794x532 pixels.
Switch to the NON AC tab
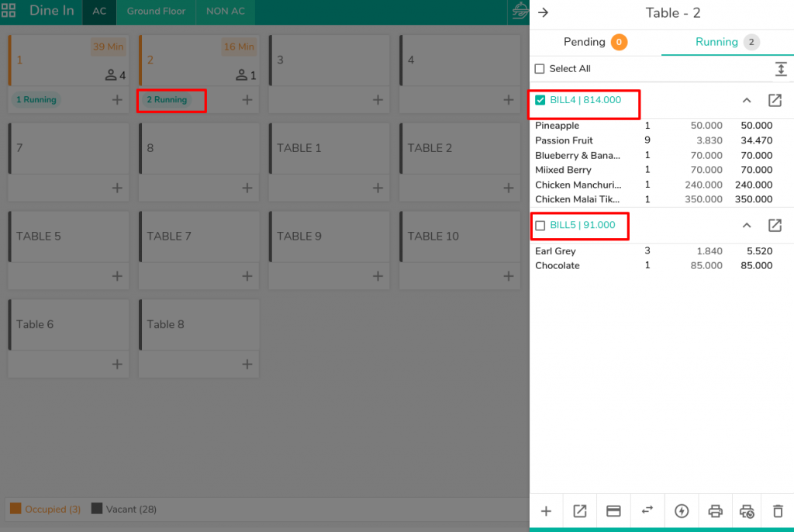click(x=226, y=11)
